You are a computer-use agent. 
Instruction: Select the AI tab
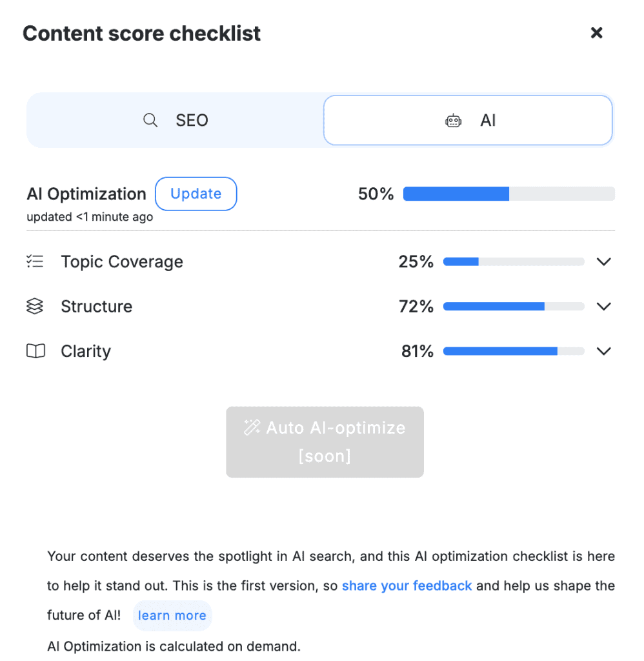click(468, 121)
